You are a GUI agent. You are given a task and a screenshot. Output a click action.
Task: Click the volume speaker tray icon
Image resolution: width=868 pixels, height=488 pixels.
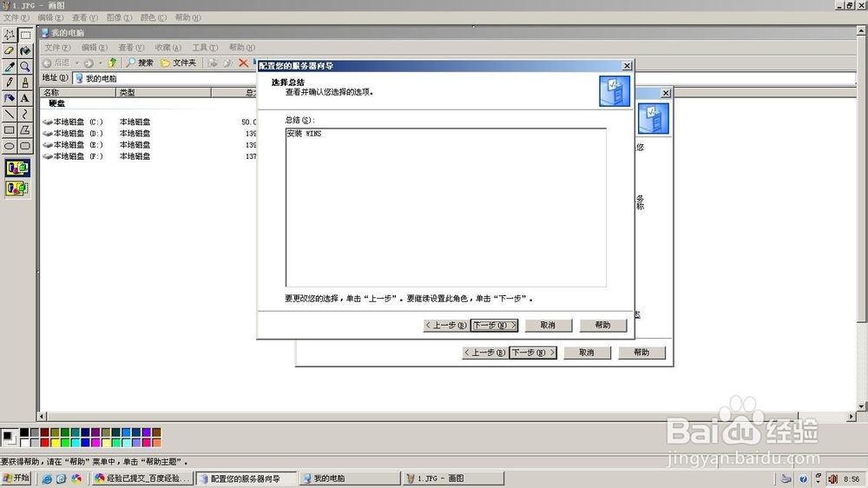point(833,478)
